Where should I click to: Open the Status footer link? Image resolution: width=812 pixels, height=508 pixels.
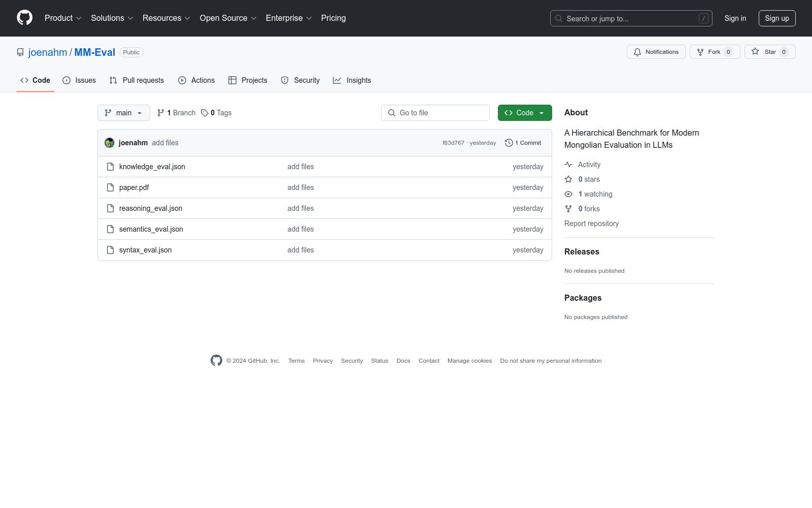point(380,361)
